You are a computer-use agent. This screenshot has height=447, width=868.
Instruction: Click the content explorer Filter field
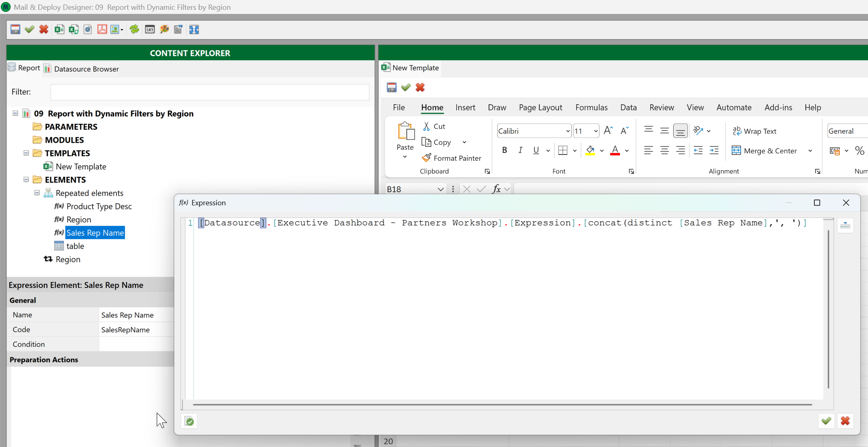tap(210, 92)
